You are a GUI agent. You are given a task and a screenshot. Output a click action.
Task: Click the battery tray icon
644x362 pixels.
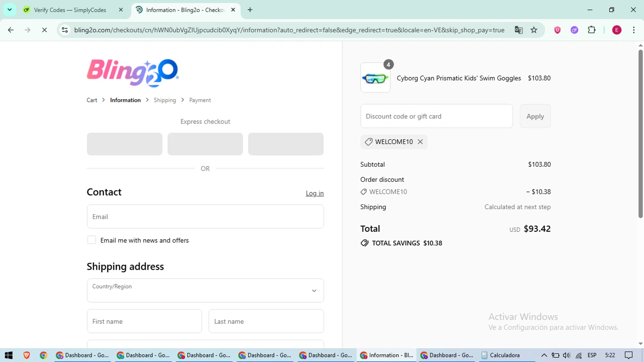pyautogui.click(x=556, y=355)
